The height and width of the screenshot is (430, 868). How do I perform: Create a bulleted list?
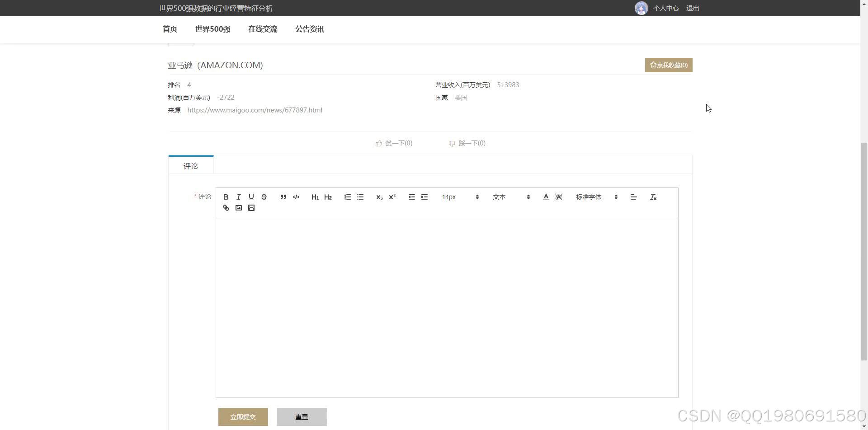click(360, 197)
